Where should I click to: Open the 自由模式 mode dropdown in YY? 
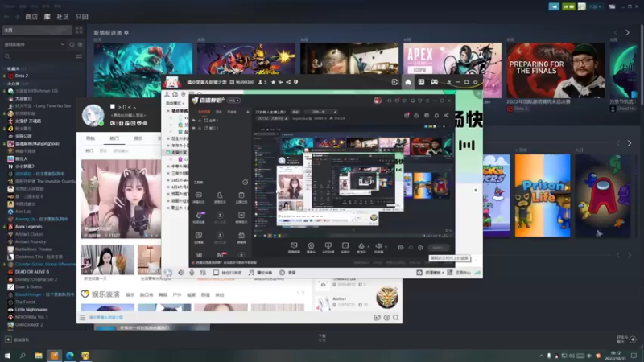tap(175, 103)
